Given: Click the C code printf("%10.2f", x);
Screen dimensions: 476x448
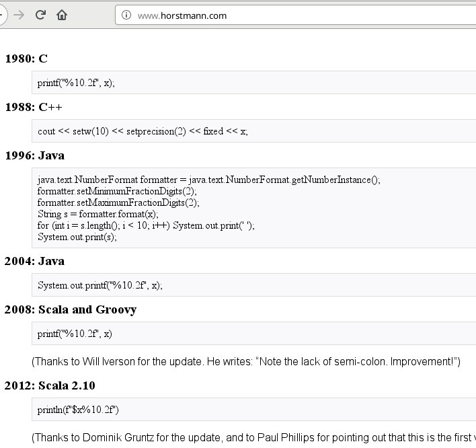Looking at the screenshot, I should tap(76, 83).
